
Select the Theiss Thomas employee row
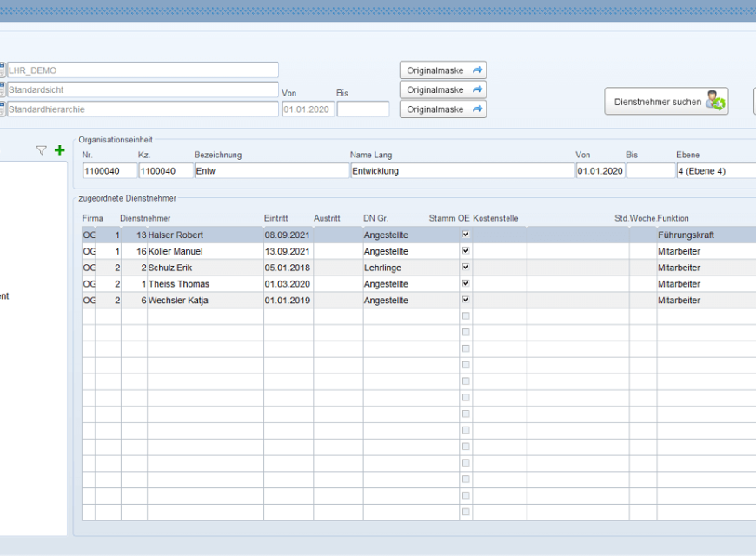pos(204,284)
